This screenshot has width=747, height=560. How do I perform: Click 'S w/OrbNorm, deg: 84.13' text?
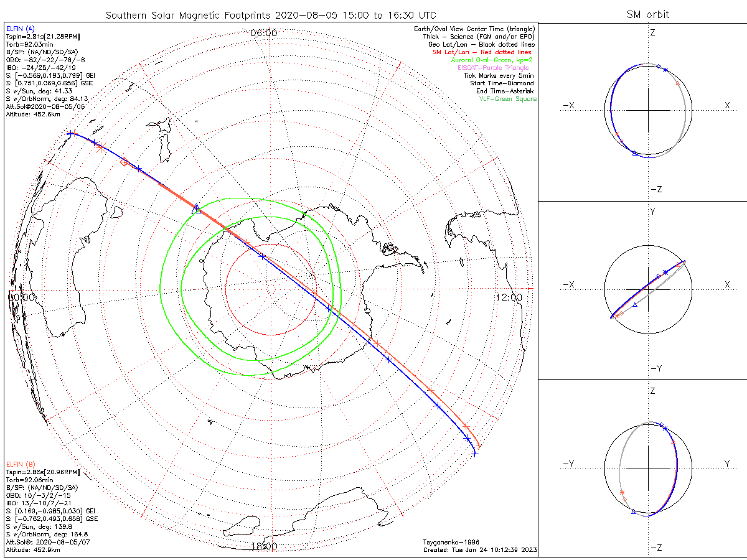47,99
